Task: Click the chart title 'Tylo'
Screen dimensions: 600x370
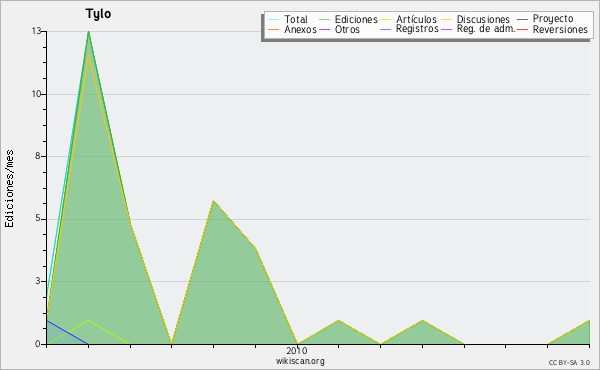Action: coord(98,14)
